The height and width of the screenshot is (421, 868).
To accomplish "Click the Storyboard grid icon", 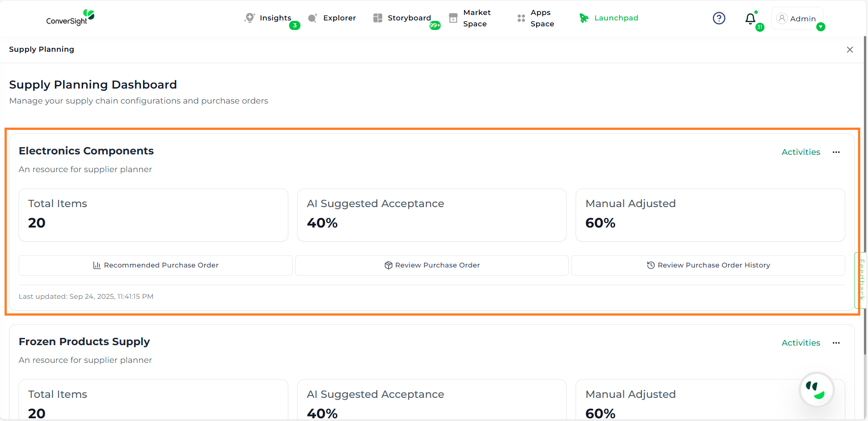I will pyautogui.click(x=378, y=18).
